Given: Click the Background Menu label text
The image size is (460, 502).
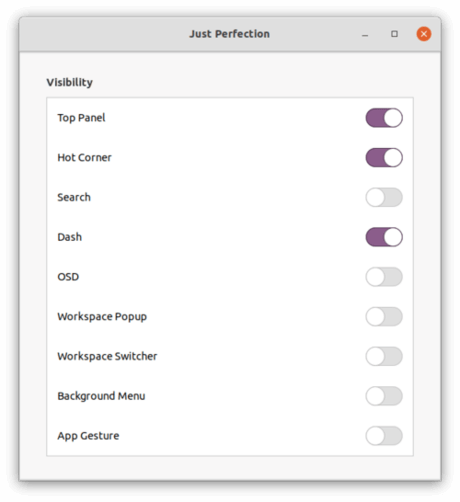Looking at the screenshot, I should tap(101, 396).
